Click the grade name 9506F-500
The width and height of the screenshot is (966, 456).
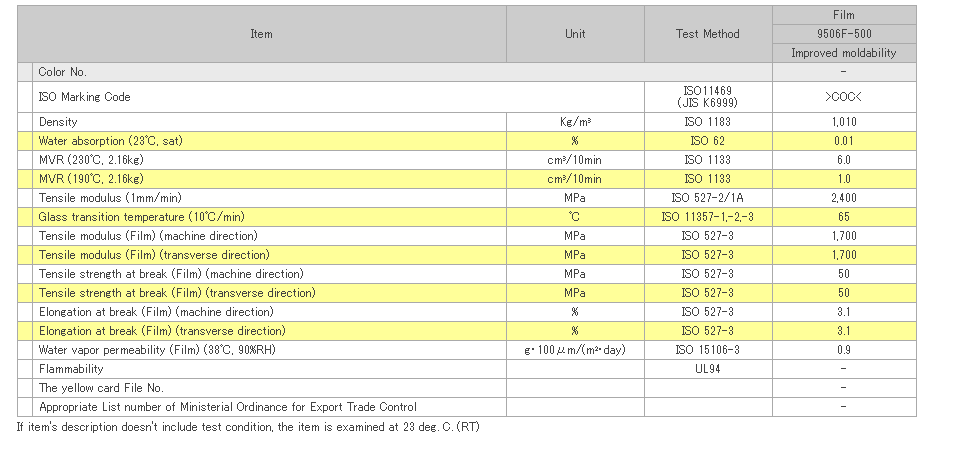coord(843,34)
